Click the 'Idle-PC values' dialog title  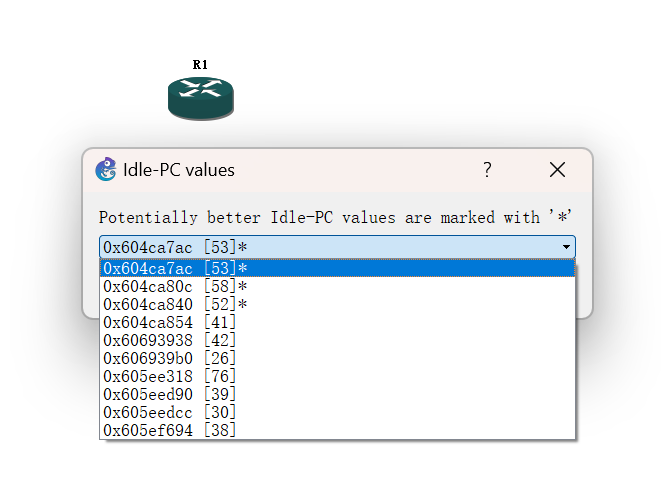pyautogui.click(x=179, y=170)
